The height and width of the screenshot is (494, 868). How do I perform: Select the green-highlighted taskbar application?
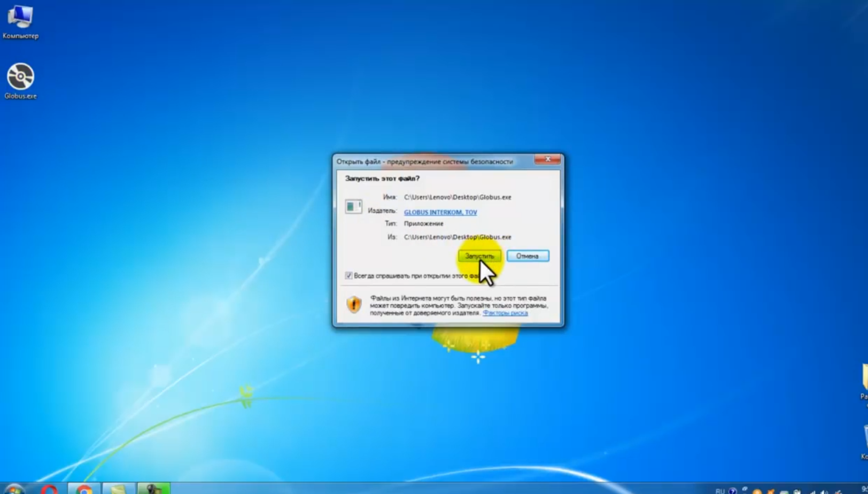153,489
